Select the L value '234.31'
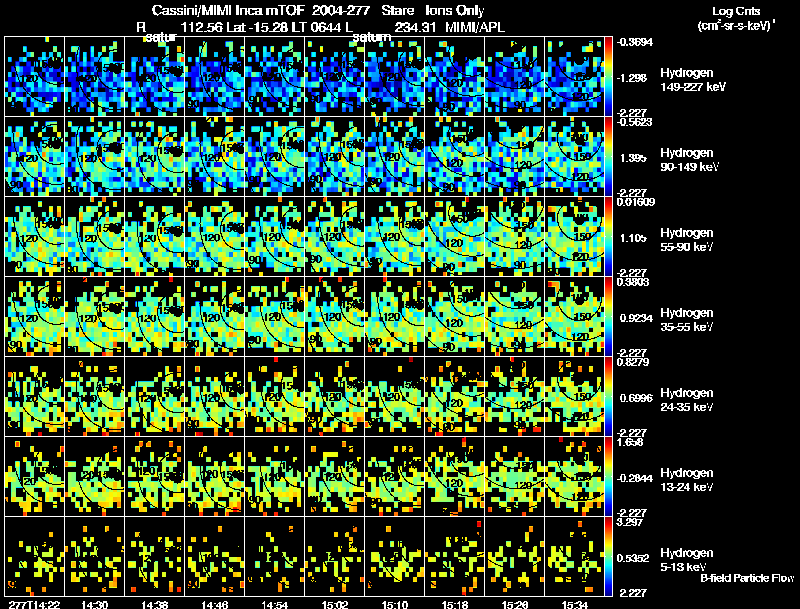Screen dimensions: 800x609 click(x=415, y=27)
